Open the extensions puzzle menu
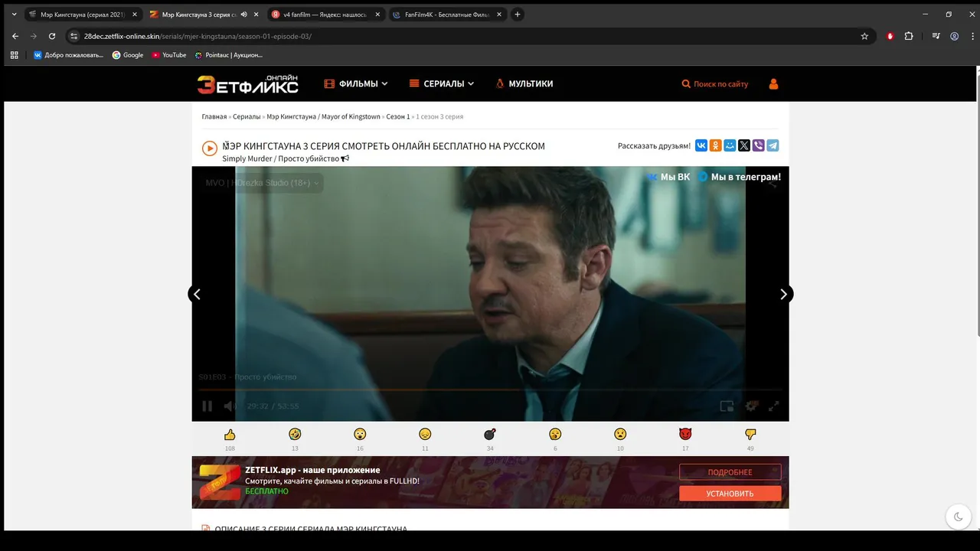980x551 pixels. [909, 36]
